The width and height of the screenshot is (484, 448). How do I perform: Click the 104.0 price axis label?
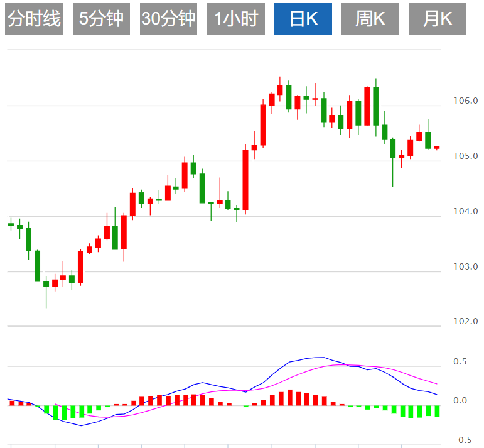pos(465,211)
